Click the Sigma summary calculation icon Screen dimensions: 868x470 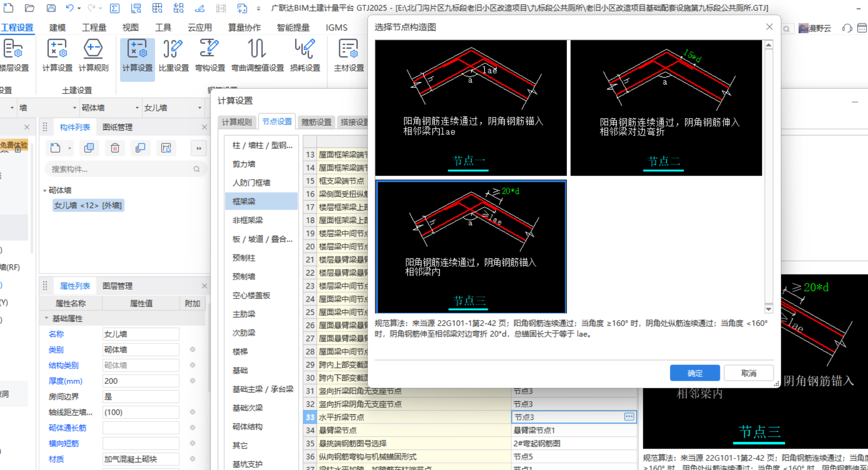tap(115, 8)
